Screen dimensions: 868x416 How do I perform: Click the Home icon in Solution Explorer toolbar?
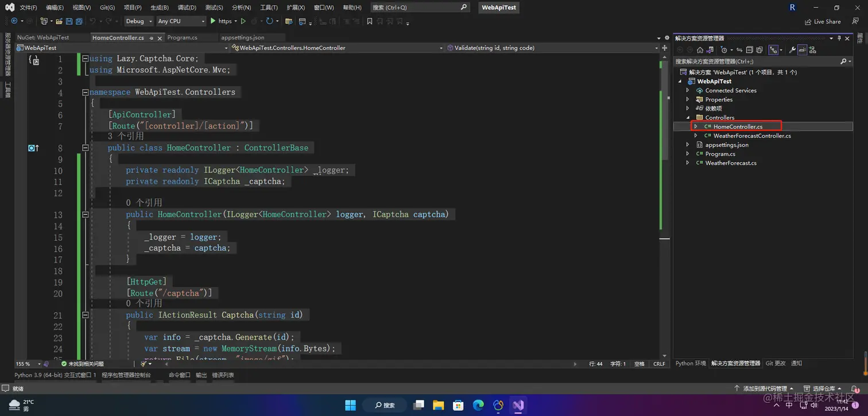click(700, 50)
